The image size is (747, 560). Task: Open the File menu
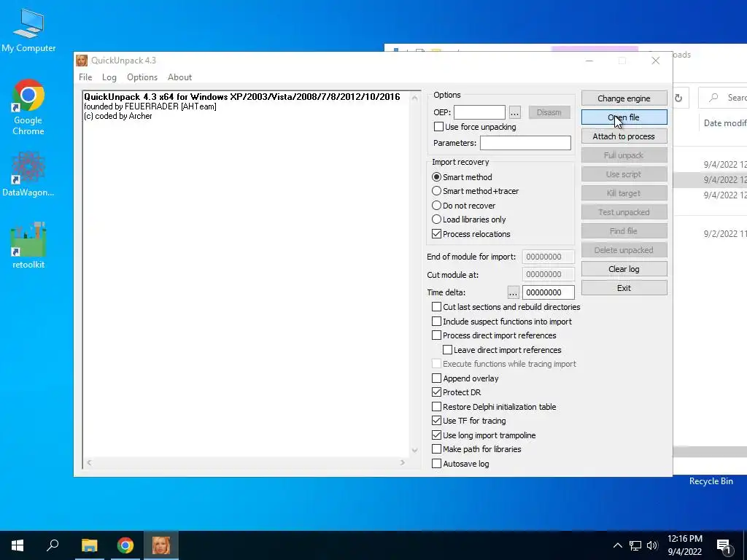pyautogui.click(x=85, y=77)
